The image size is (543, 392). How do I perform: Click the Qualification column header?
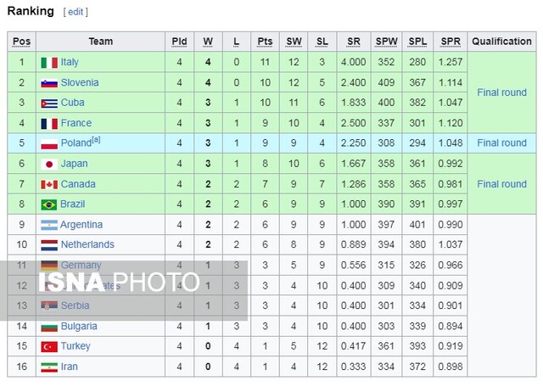501,42
